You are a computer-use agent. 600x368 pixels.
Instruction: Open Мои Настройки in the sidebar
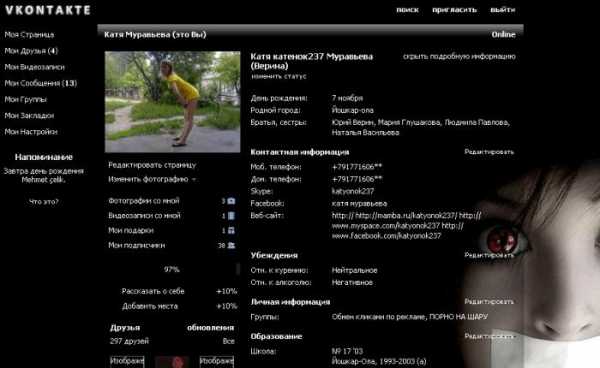pos(31,132)
